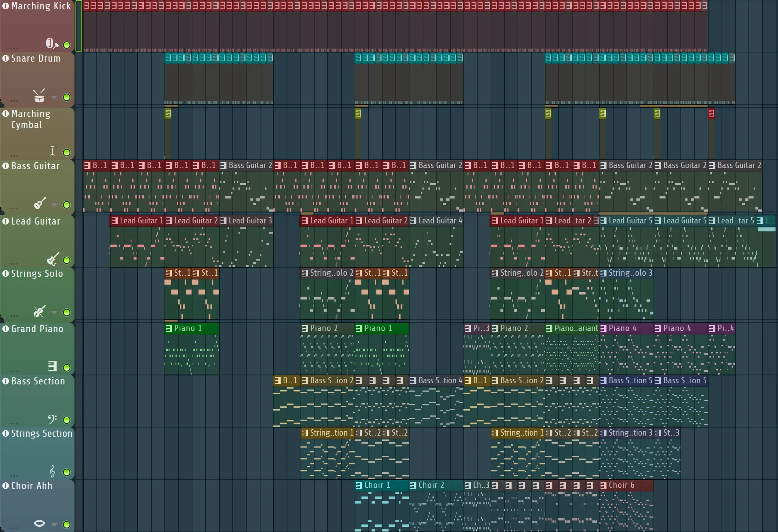Open the Bass Guitar track dropdown arrow
778x532 pixels.
[55, 205]
